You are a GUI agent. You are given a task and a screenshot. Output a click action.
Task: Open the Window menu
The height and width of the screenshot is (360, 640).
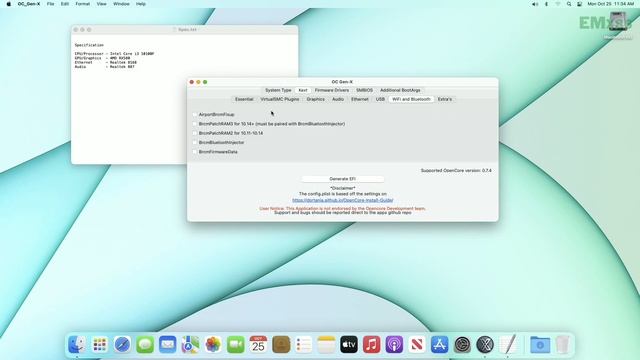[121, 4]
